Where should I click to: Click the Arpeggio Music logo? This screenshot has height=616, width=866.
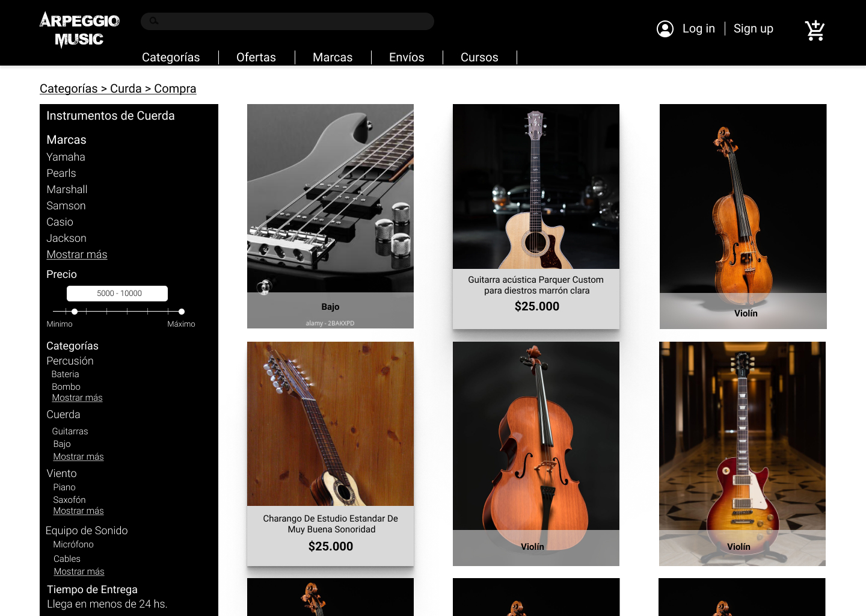coord(79,29)
